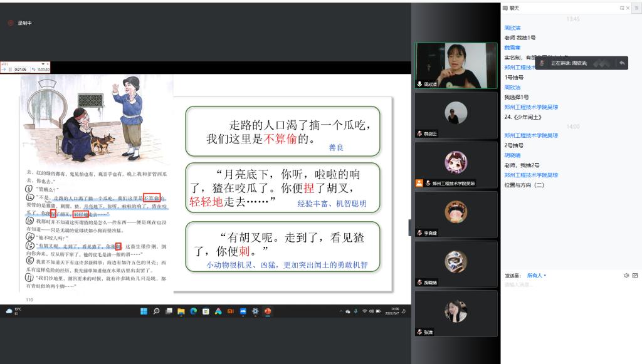Open Microsoft Store taskbar icon
The height and width of the screenshot is (364, 642).
coord(206,311)
